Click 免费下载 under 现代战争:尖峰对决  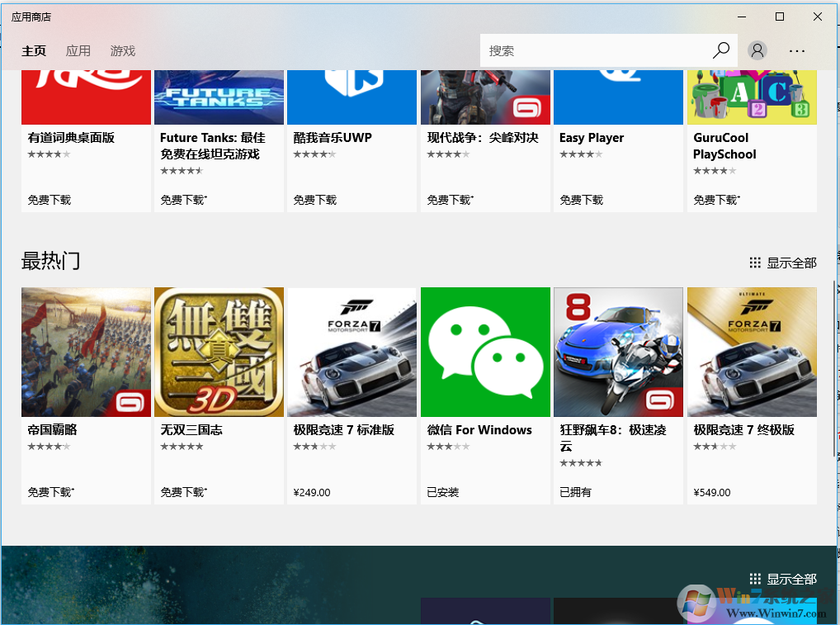[x=450, y=200]
